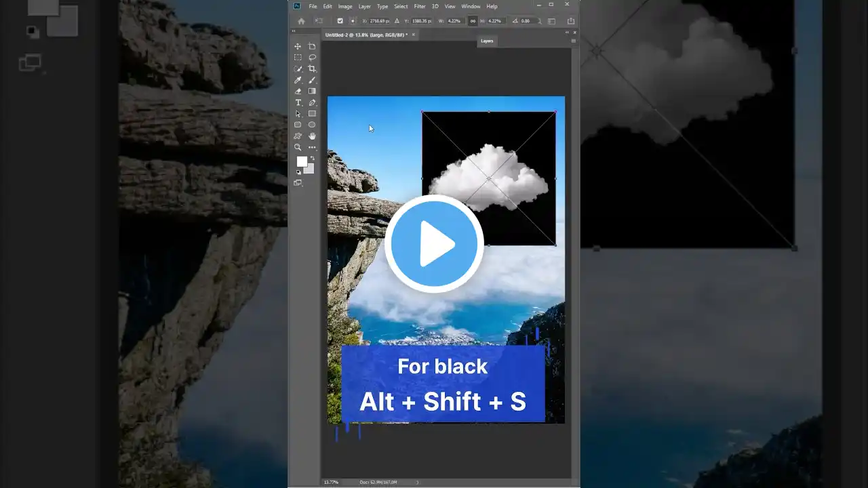Switch to the Hand tool
This screenshot has width=868, height=488.
coord(312,136)
